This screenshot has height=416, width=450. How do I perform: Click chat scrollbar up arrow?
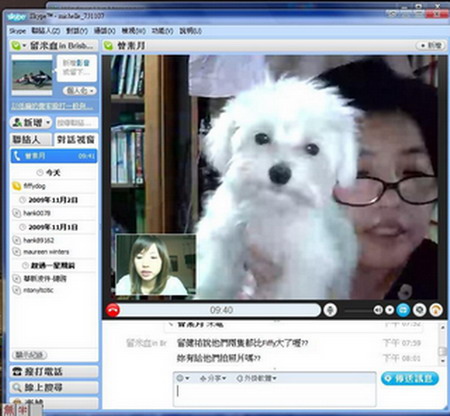click(443, 328)
